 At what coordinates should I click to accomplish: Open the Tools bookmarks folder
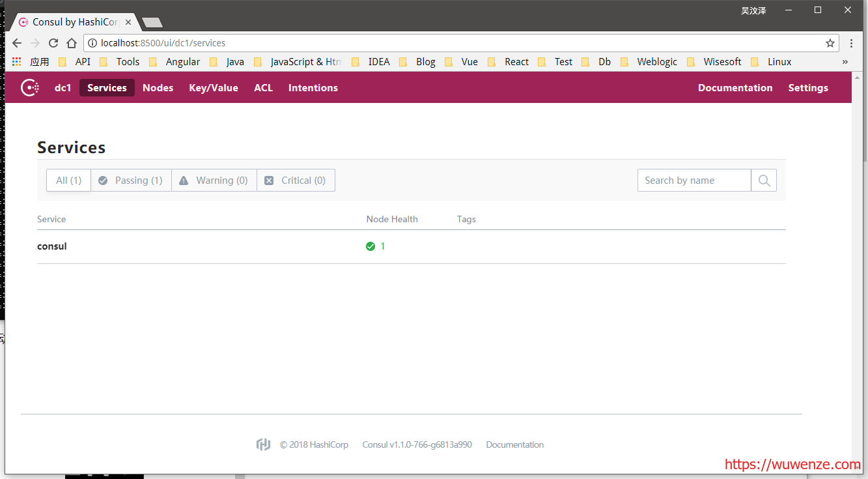tap(119, 62)
